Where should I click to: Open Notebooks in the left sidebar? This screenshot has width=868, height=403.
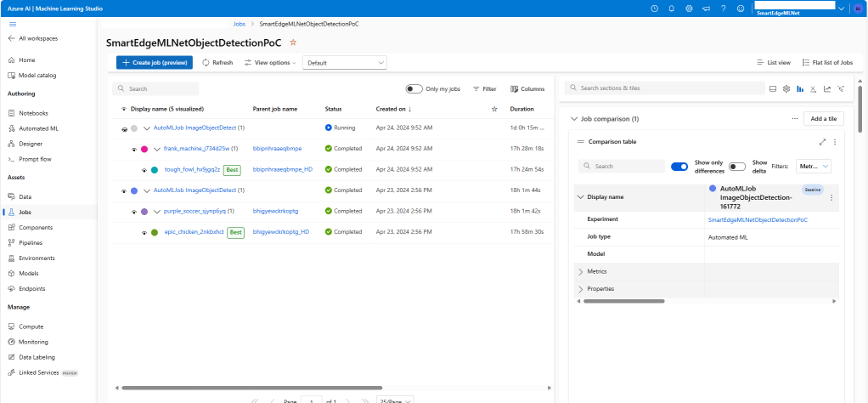tap(33, 112)
